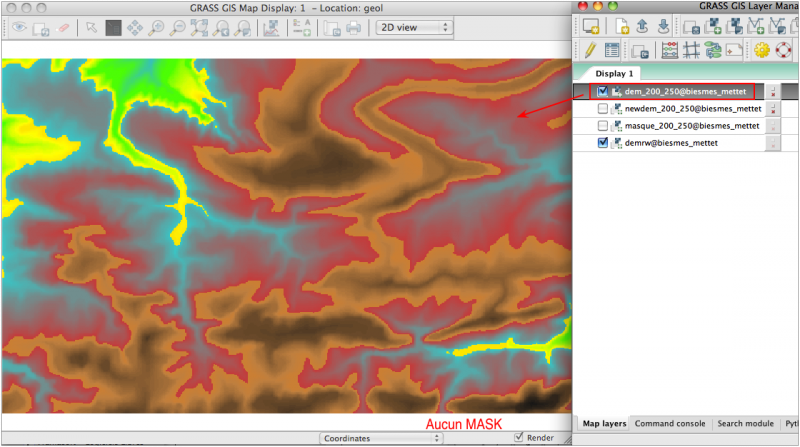The width and height of the screenshot is (800, 447).
Task: Select the Display 1 tab
Action: 614,74
